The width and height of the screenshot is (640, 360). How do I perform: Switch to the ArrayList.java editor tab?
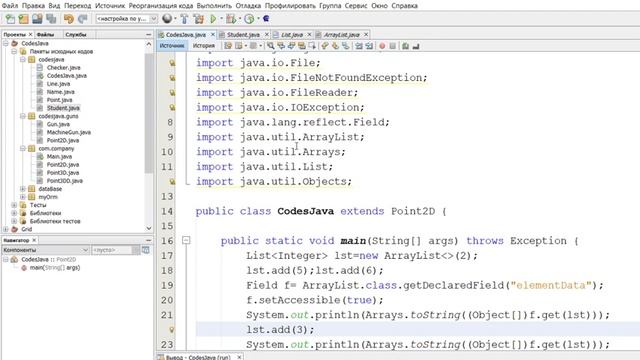(x=341, y=35)
